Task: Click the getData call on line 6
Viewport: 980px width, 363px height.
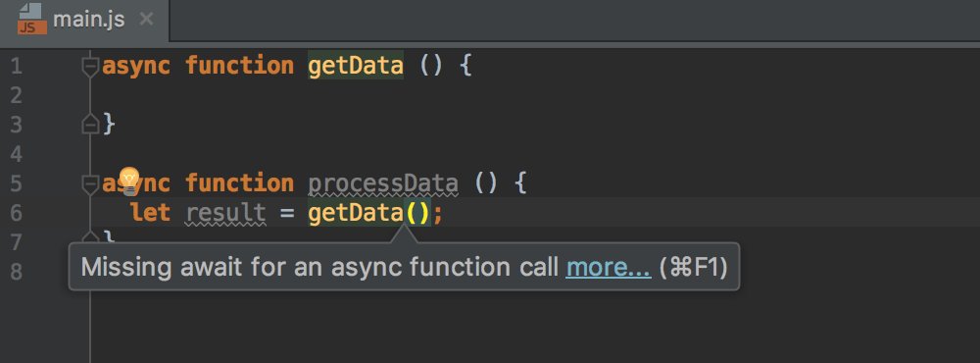Action: [355, 214]
